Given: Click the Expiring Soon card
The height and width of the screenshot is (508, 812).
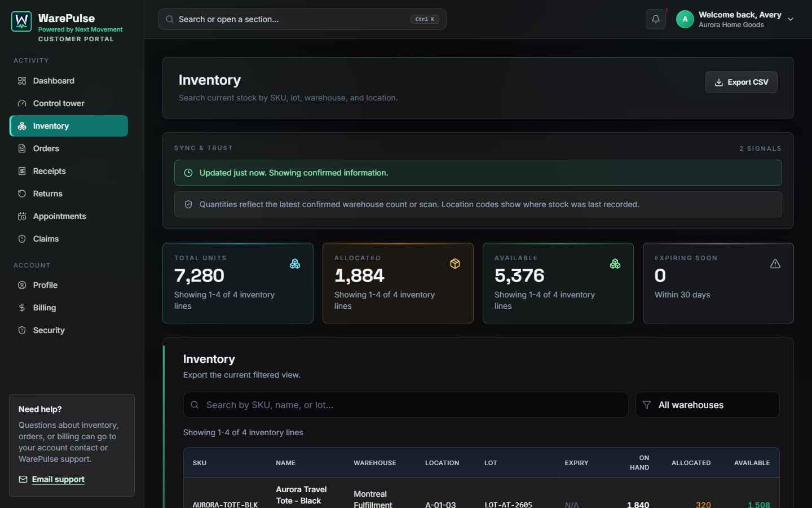Looking at the screenshot, I should (718, 283).
